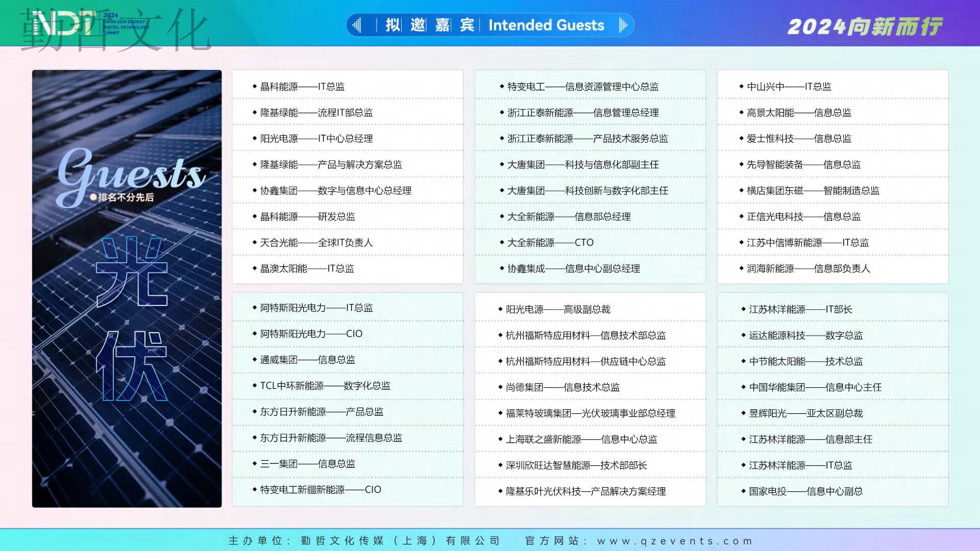Select row 江苏林洋能源——信息部主任

click(x=833, y=440)
